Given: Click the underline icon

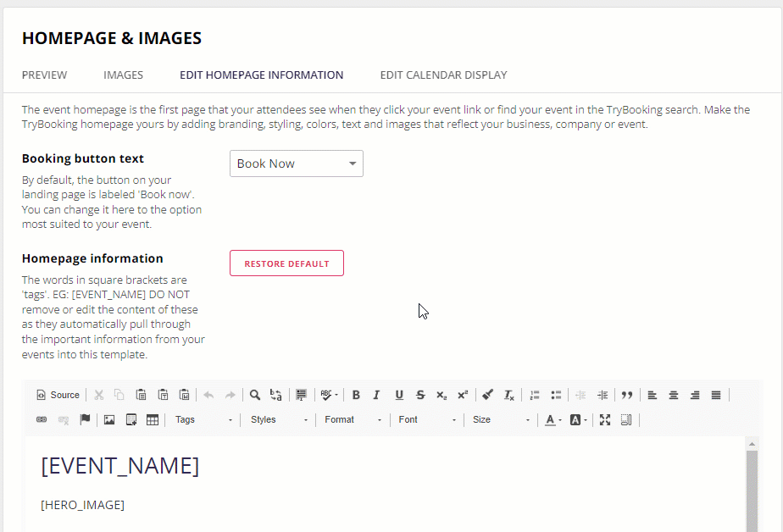Looking at the screenshot, I should (398, 395).
